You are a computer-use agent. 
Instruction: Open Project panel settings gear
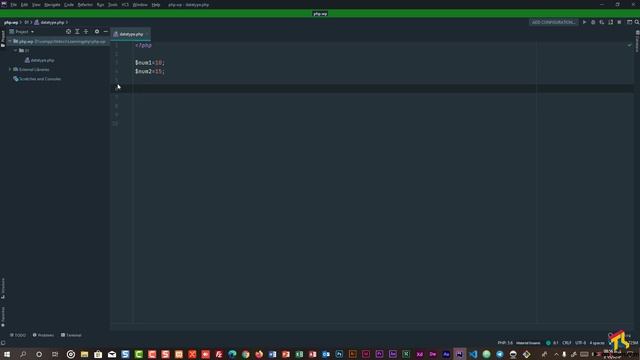97,31
